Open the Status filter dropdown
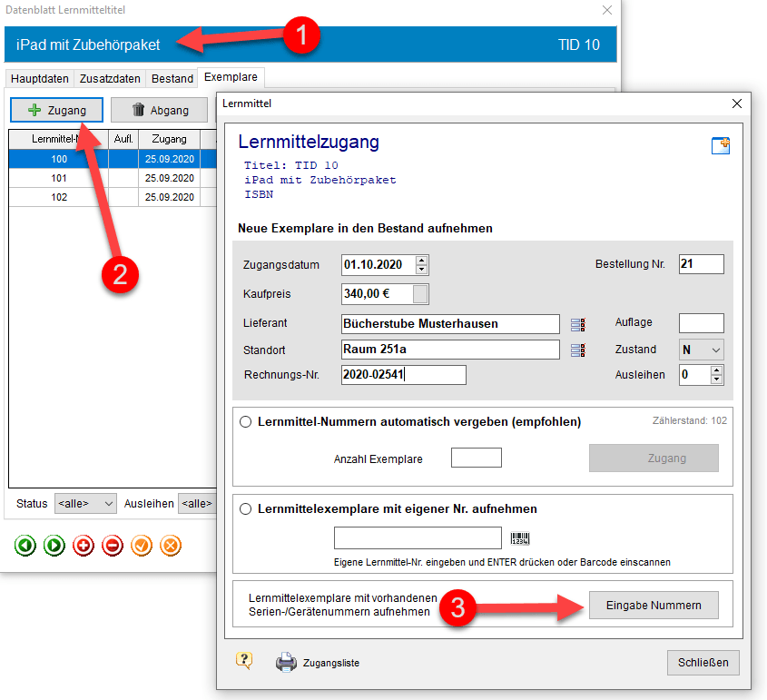The width and height of the screenshot is (767, 700). tap(85, 503)
